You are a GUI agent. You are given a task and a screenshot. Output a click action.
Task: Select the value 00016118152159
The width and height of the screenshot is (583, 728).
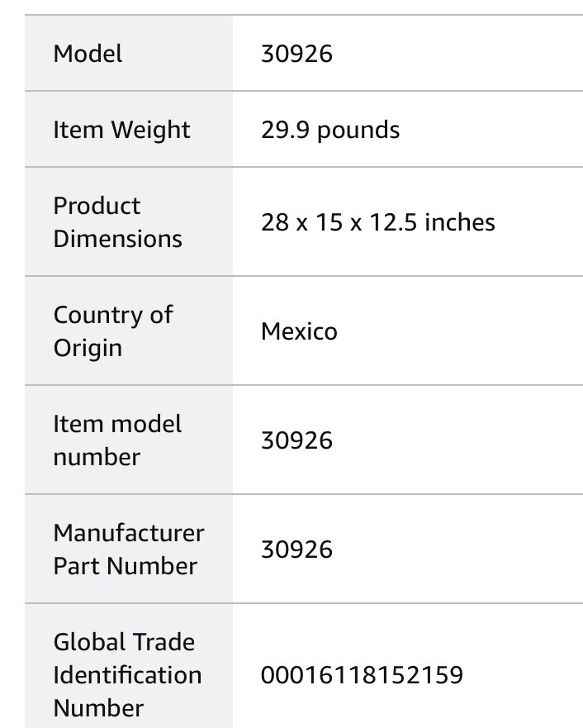pyautogui.click(x=362, y=675)
